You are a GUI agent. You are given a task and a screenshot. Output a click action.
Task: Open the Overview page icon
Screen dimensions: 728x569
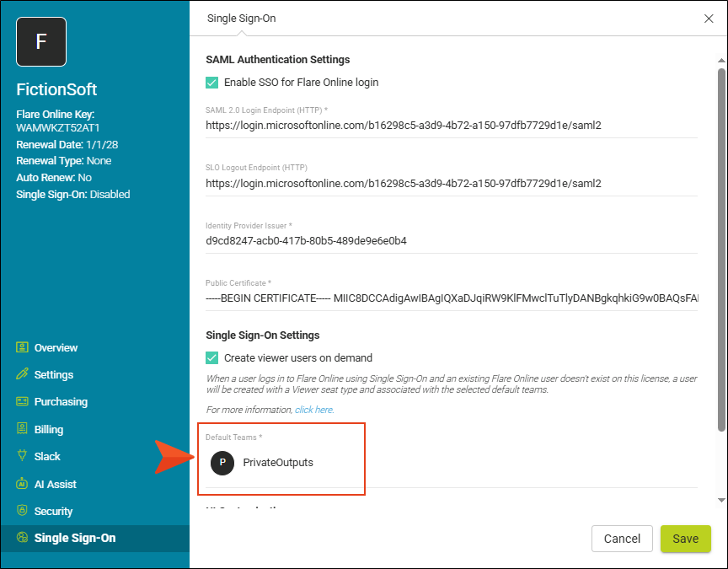click(x=22, y=347)
